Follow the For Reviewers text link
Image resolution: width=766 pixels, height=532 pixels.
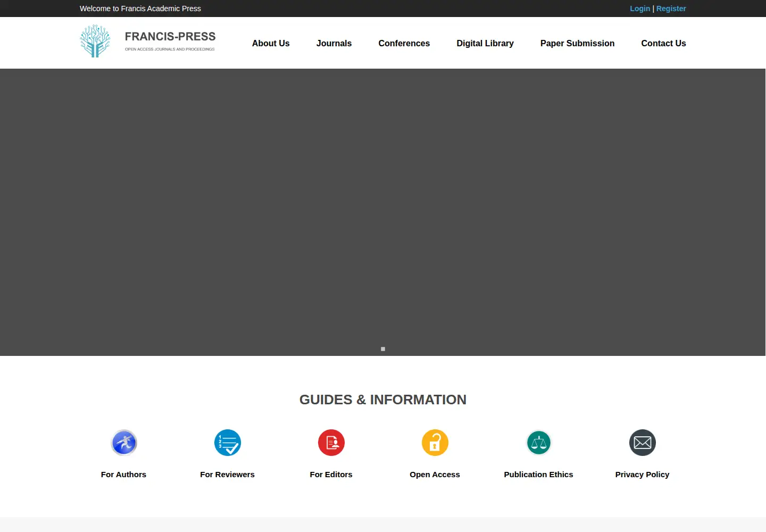228,475
